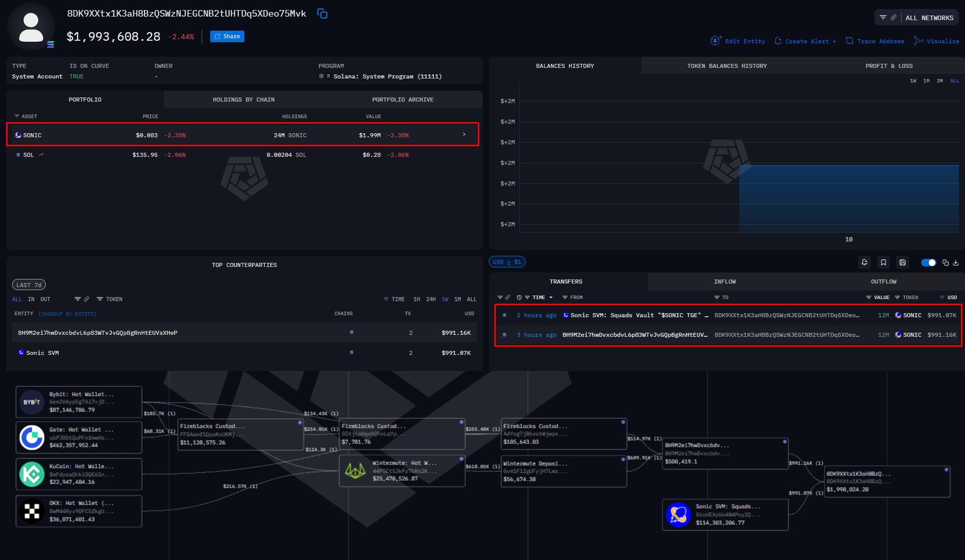Copy the wallet address next to the title
The width and height of the screenshot is (965, 560).
322,14
